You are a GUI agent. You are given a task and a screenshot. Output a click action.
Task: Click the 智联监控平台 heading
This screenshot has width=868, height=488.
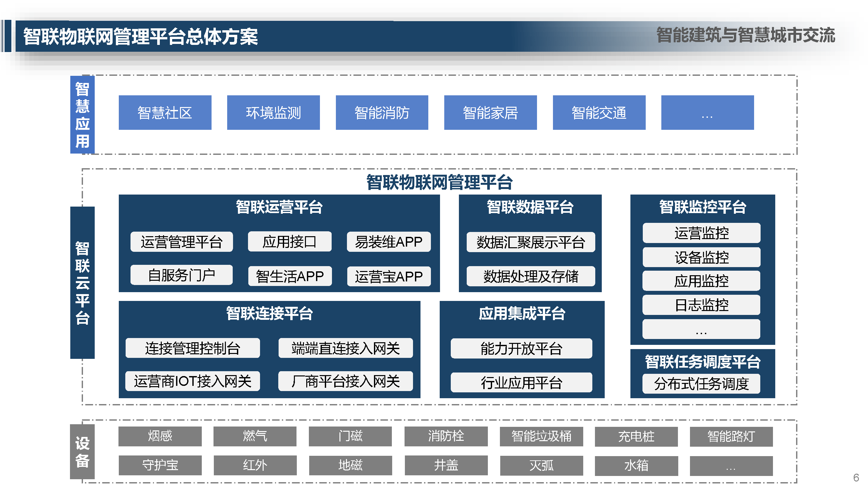pos(703,207)
